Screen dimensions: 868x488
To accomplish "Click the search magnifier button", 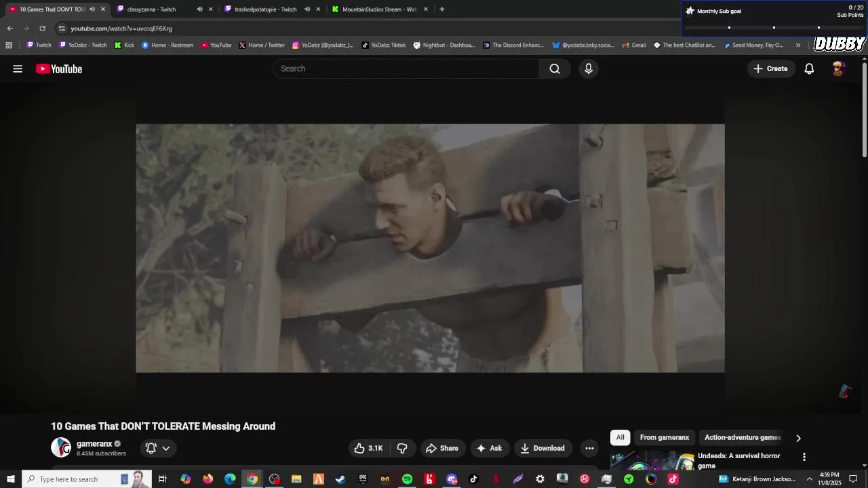I will click(x=555, y=68).
